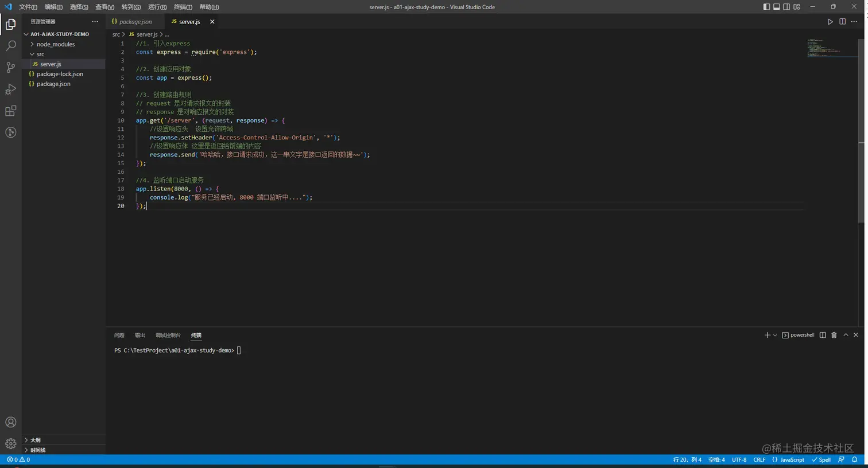
Task: Toggle the bottom panel visibility
Action: [777, 7]
